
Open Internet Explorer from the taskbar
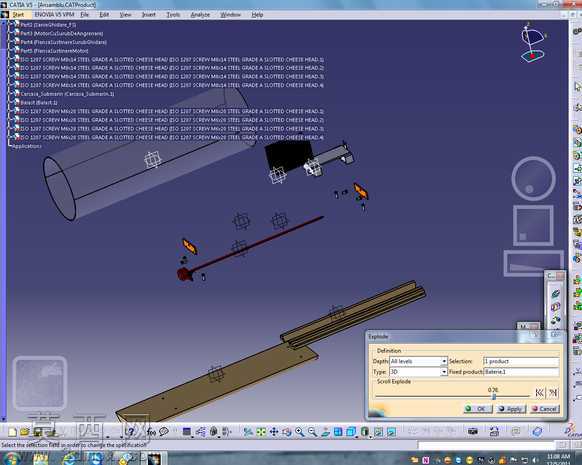point(70,459)
